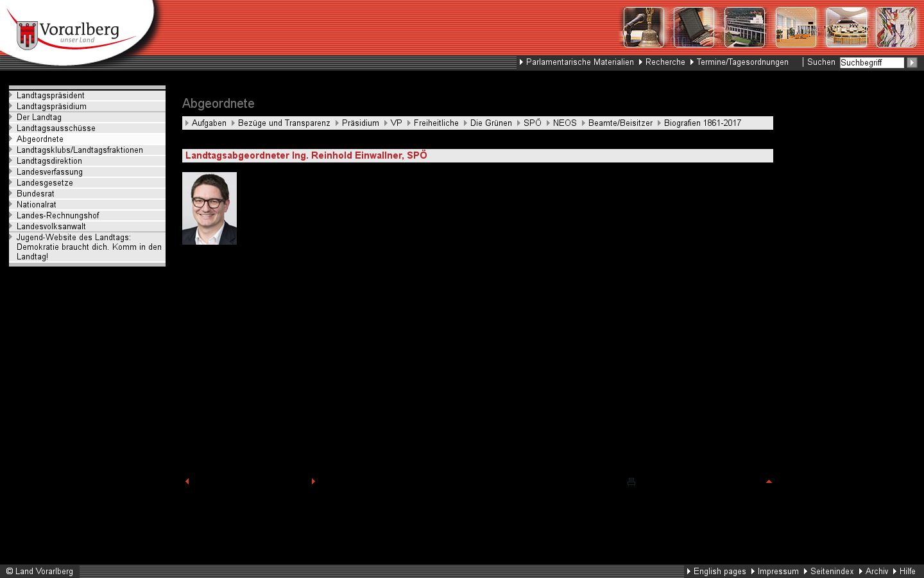The image size is (924, 578).
Task: Switch to Bezüge und Transparenz tab
Action: (x=284, y=123)
